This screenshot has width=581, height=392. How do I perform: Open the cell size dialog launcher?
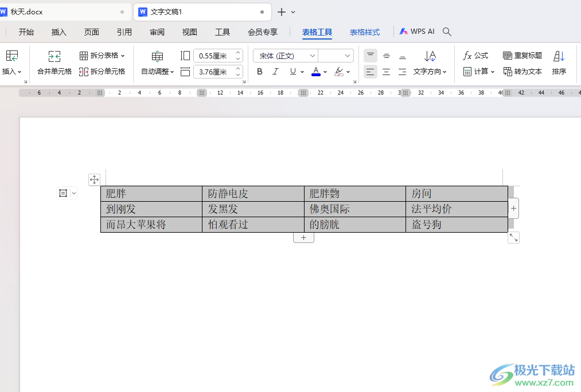244,81
